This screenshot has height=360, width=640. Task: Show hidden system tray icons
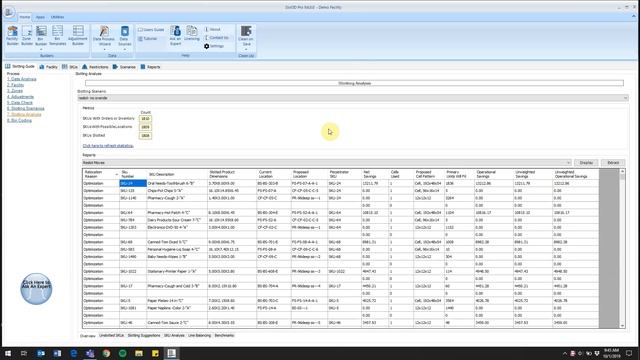(565, 353)
